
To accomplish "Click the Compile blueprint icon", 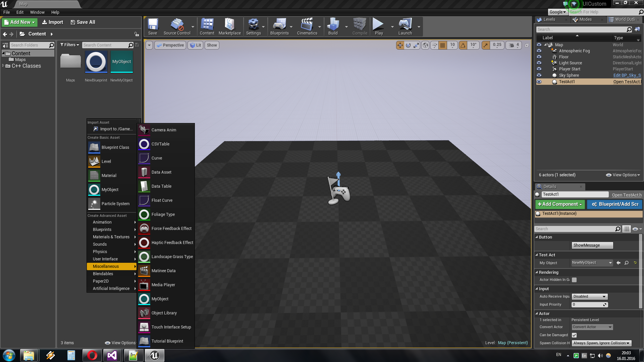I will coord(359,24).
